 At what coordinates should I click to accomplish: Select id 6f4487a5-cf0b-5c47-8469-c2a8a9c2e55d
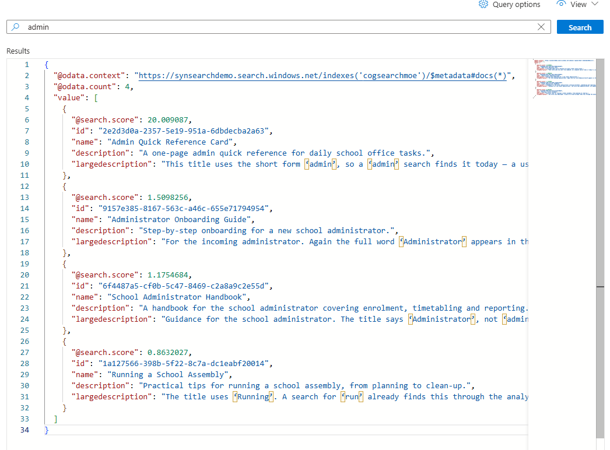pos(183,286)
